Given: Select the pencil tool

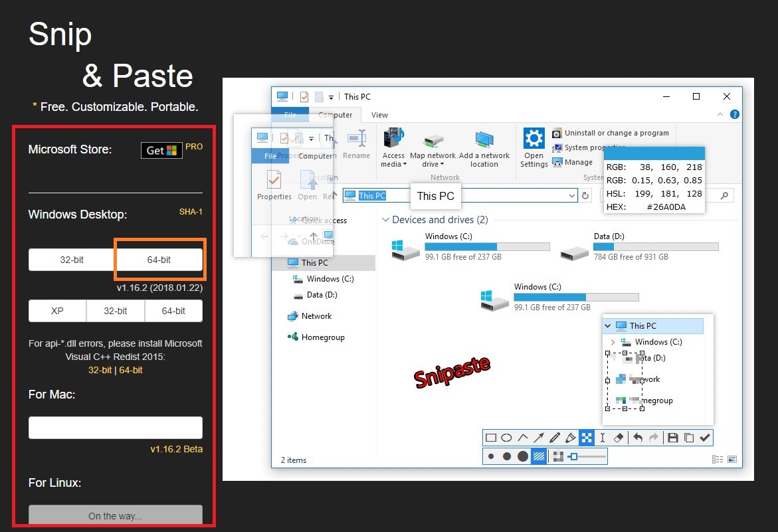Looking at the screenshot, I should (555, 438).
